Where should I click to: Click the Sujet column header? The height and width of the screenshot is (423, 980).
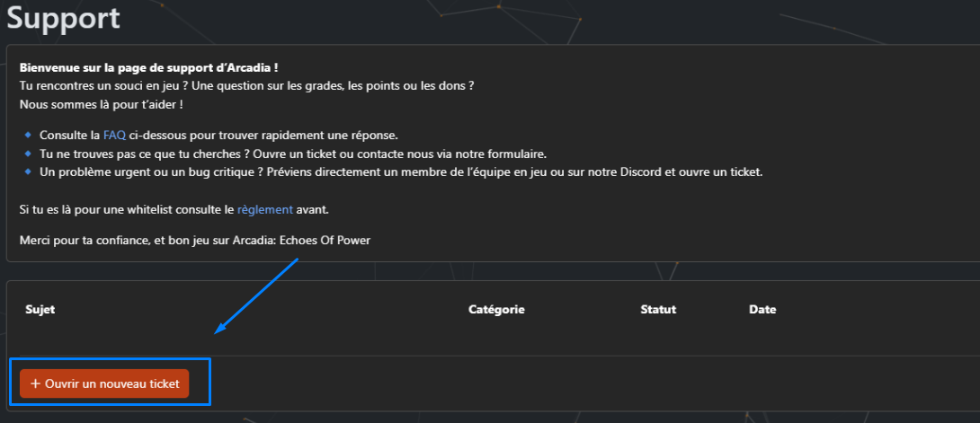[40, 310]
